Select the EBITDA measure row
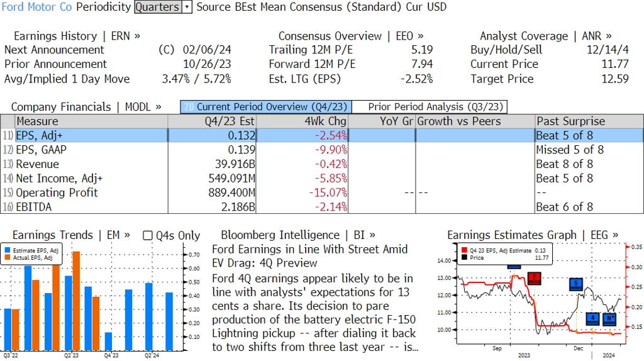The width and height of the screenshot is (644, 361). click(x=322, y=207)
